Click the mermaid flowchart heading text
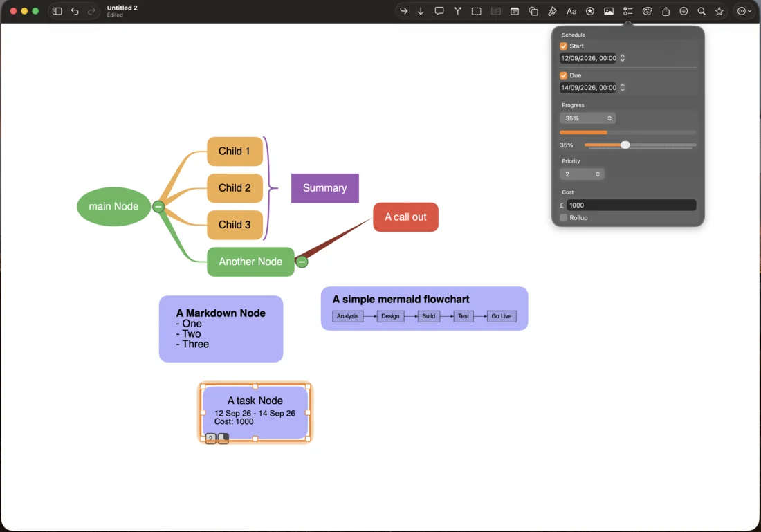The width and height of the screenshot is (761, 532). pyautogui.click(x=401, y=299)
